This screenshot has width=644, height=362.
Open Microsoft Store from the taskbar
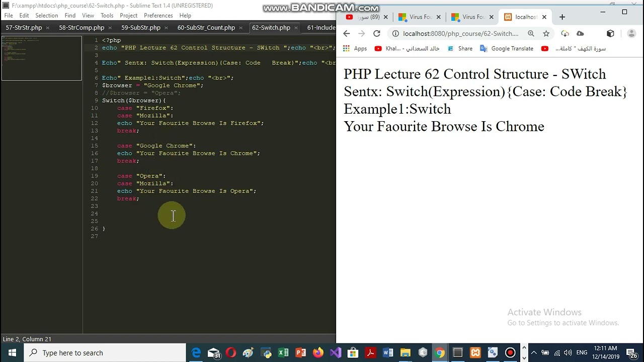point(353,353)
